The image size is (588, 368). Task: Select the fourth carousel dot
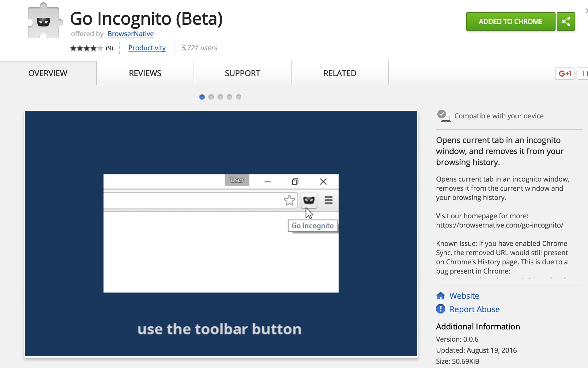coord(229,97)
